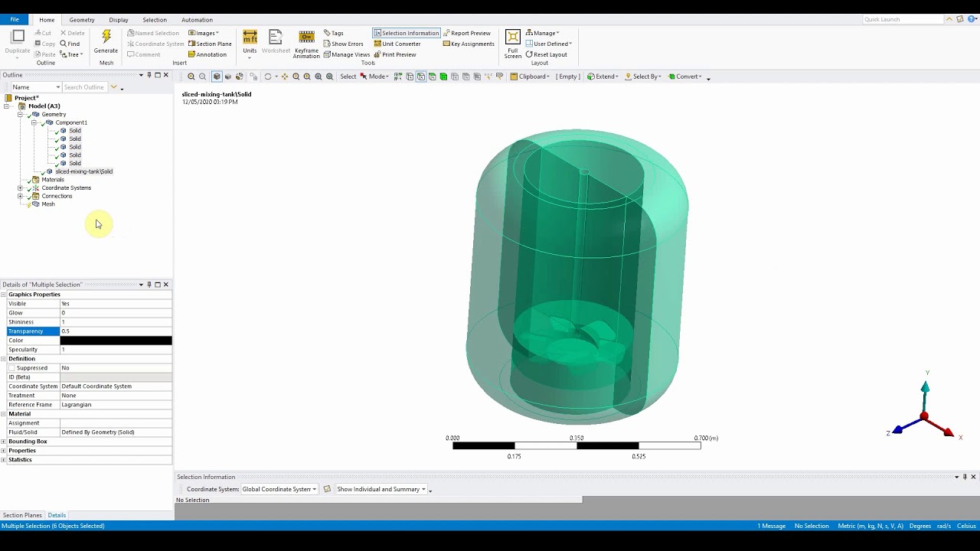This screenshot has height=551, width=980.
Task: Select the Rotate tool in graphics toolbar
Action: [x=268, y=77]
